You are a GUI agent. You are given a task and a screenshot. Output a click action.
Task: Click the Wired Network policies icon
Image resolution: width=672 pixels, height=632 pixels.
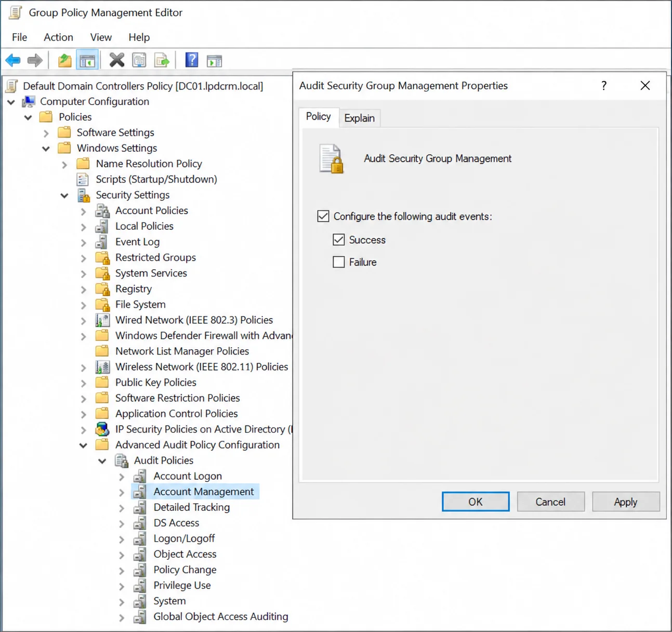click(102, 320)
